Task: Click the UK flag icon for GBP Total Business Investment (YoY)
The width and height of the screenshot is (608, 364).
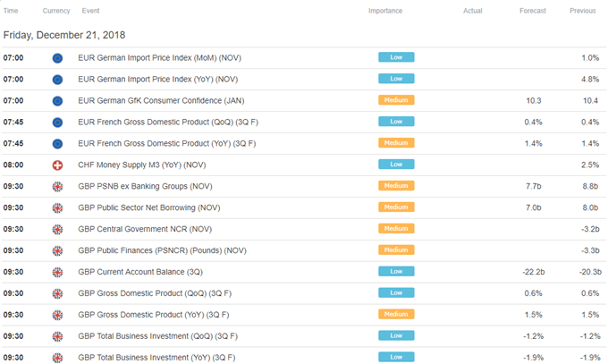Action: click(x=57, y=358)
